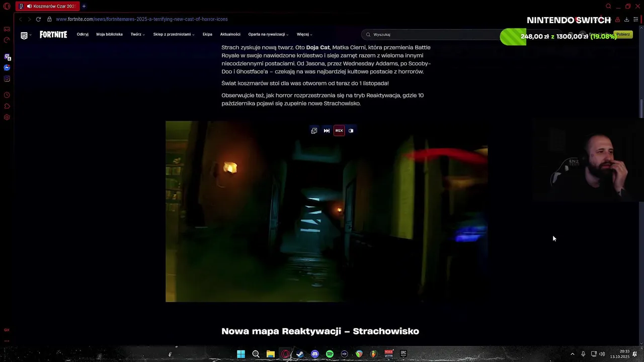View site security padlock info
This screenshot has width=644, height=362.
tap(49, 19)
